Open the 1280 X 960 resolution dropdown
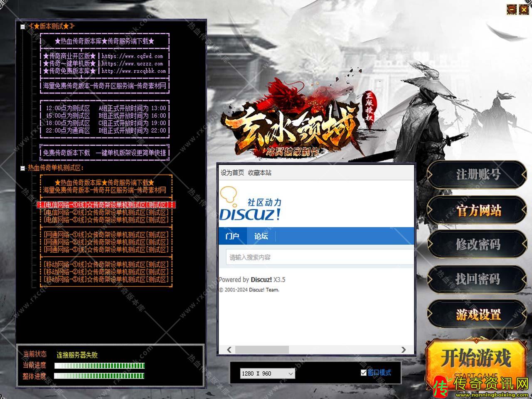This screenshot has width=532, height=399. click(291, 374)
